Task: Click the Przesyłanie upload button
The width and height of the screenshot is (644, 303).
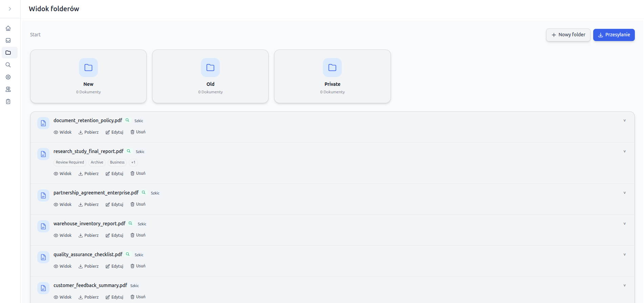Action: (x=614, y=35)
